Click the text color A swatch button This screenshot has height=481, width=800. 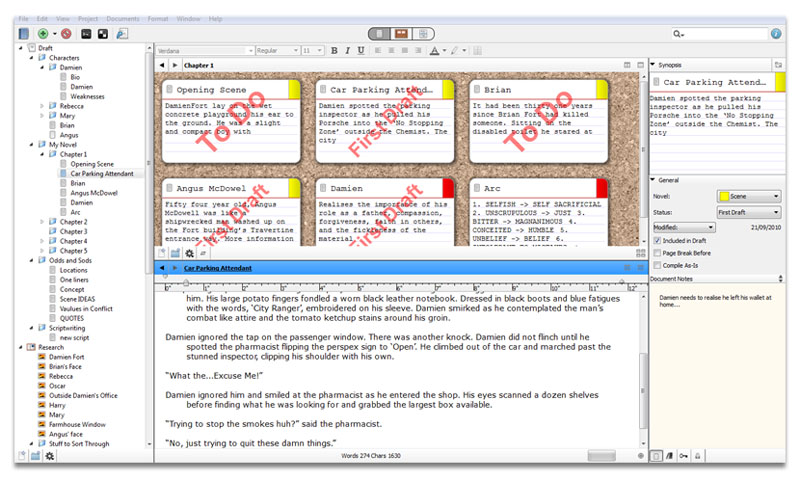click(x=436, y=50)
